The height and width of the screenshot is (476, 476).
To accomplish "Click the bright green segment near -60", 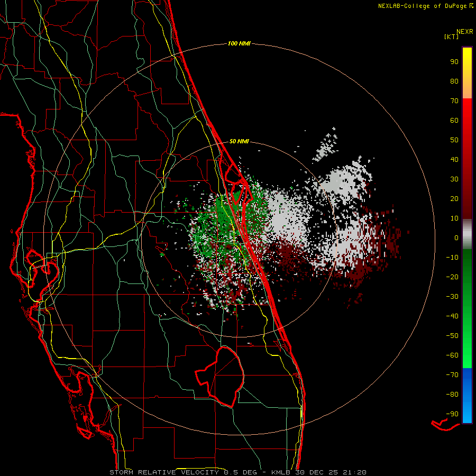I will click(467, 355).
